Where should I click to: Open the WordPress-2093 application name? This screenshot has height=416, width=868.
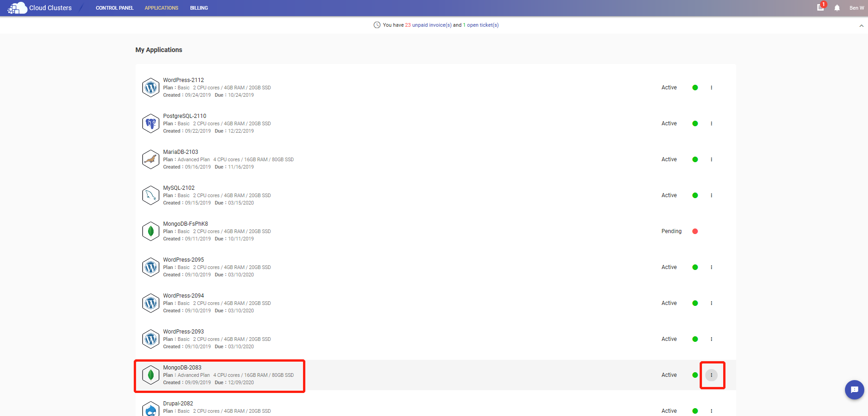tap(183, 332)
